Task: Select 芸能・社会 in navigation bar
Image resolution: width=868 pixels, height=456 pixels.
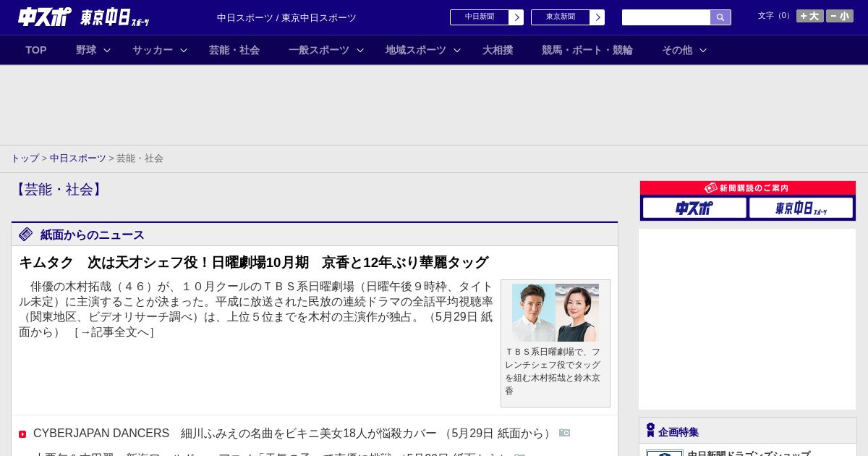Action: [x=234, y=50]
